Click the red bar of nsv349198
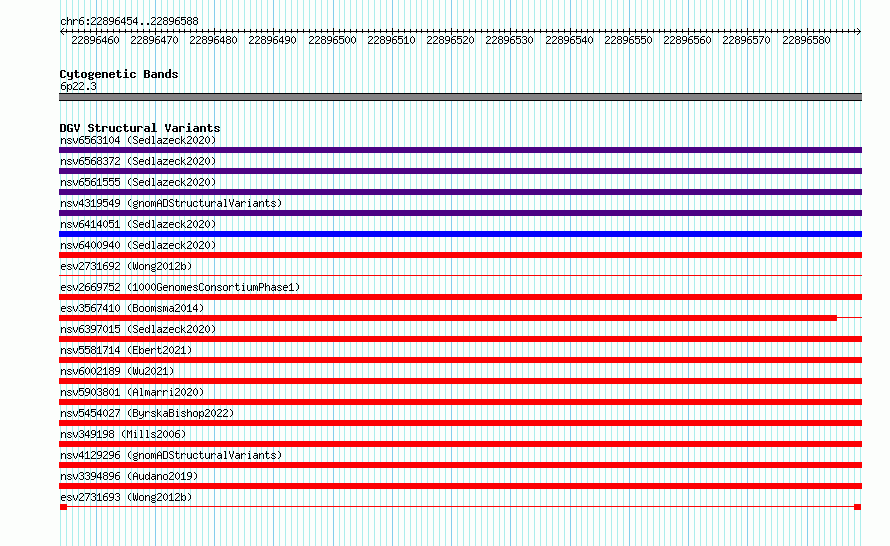This screenshot has height=546, width=890. [460, 444]
